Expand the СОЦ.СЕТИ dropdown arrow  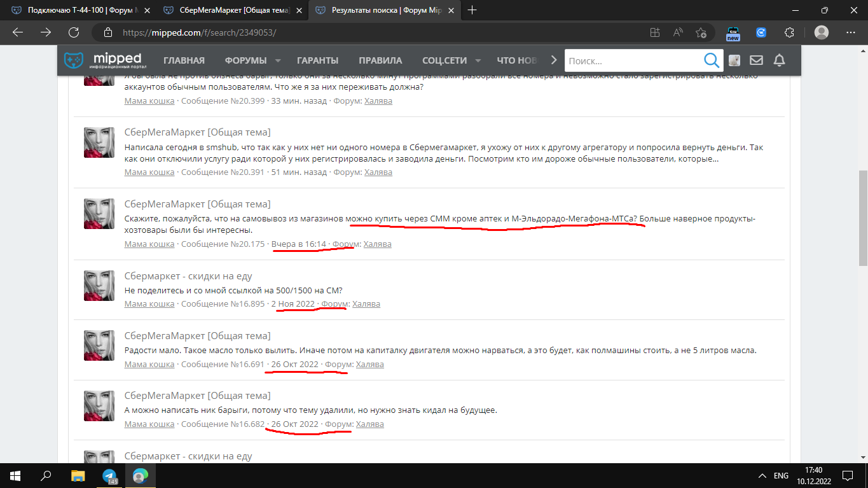point(478,61)
